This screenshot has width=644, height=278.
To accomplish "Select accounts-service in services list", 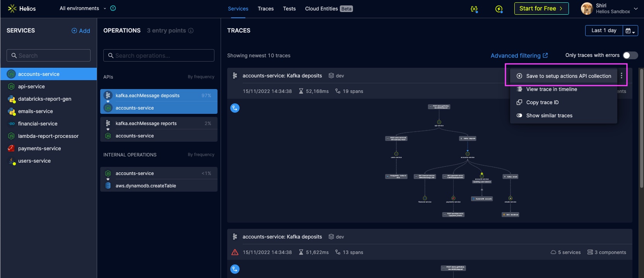I will point(48,74).
